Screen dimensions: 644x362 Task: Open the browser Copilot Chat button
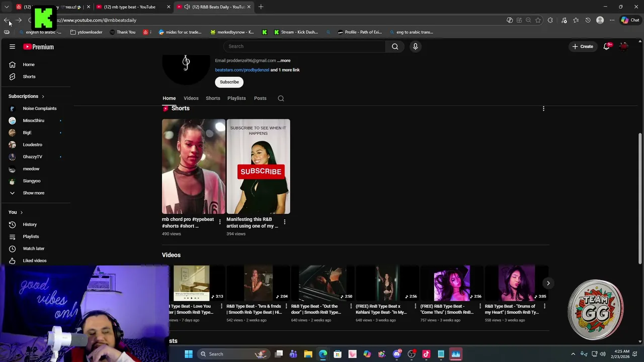(x=630, y=20)
